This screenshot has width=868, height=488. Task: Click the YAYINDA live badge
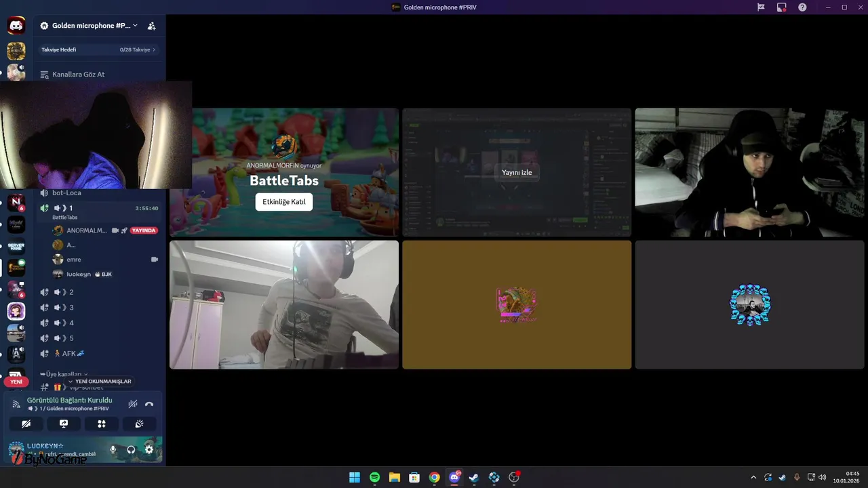click(144, 230)
